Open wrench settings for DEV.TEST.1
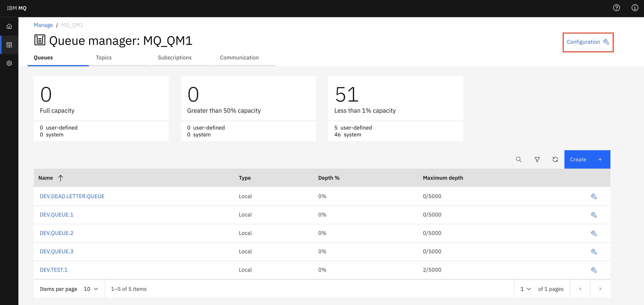 (x=594, y=270)
